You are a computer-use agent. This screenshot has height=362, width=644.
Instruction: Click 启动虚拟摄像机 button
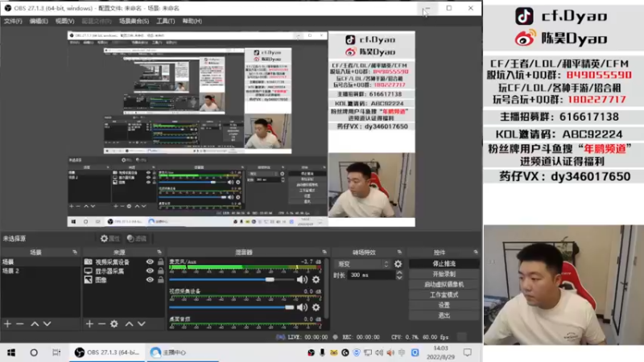click(x=444, y=284)
